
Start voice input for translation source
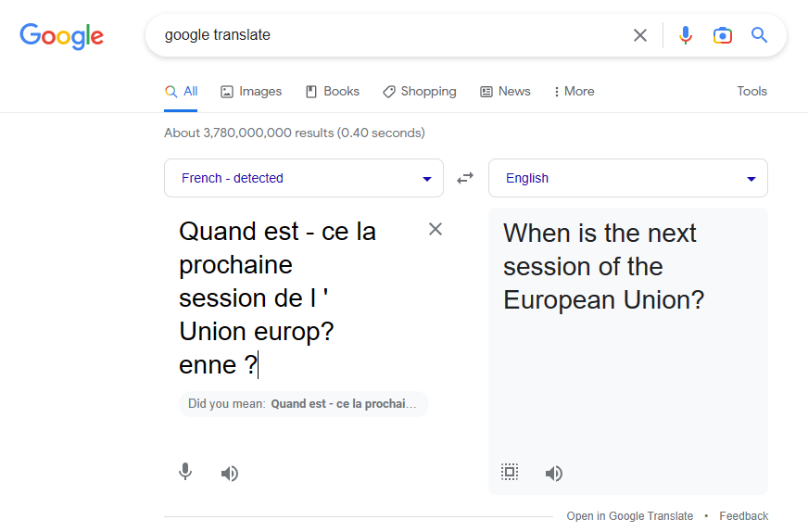point(185,472)
